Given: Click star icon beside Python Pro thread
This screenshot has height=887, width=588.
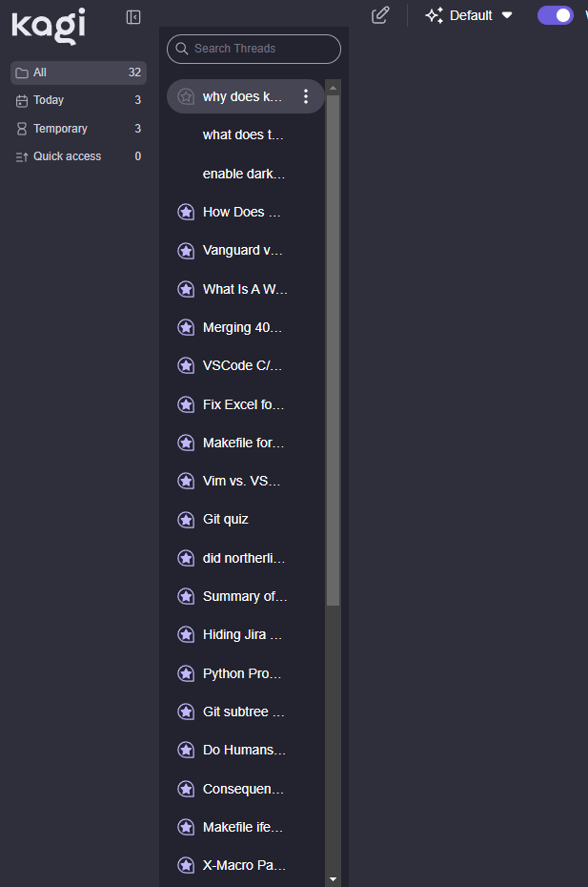Looking at the screenshot, I should point(187,673).
